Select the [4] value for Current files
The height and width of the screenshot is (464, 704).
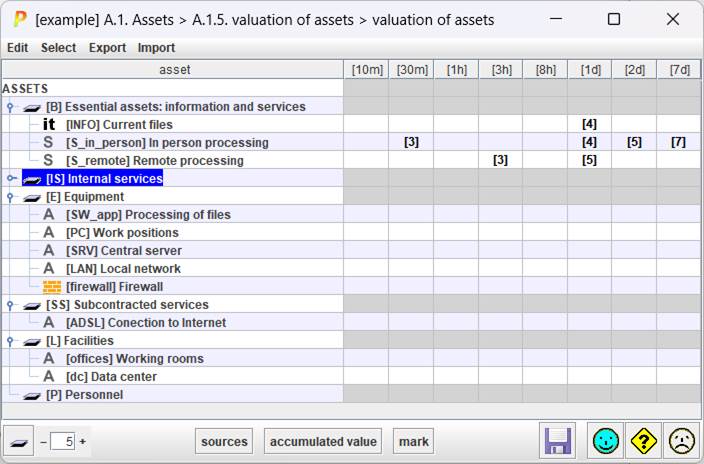coord(589,124)
